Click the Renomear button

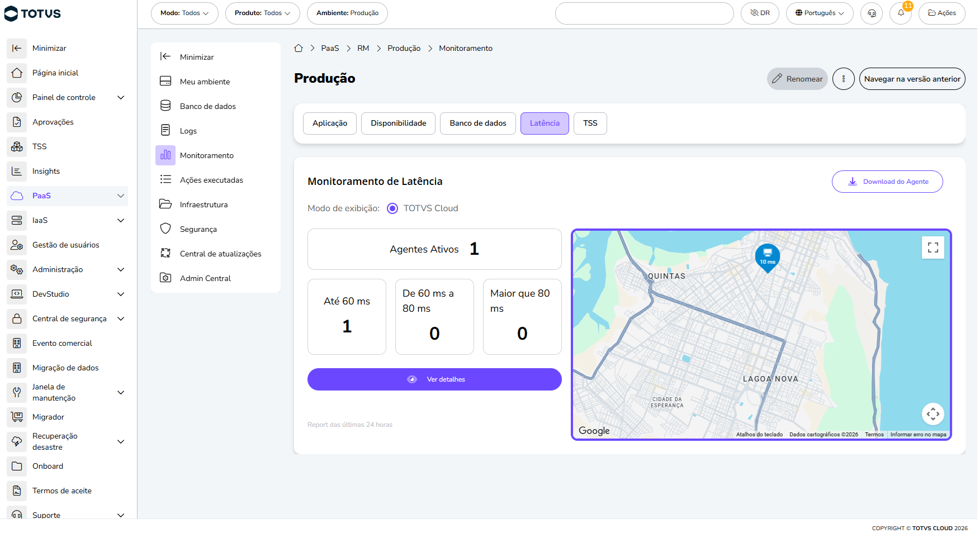coord(797,79)
